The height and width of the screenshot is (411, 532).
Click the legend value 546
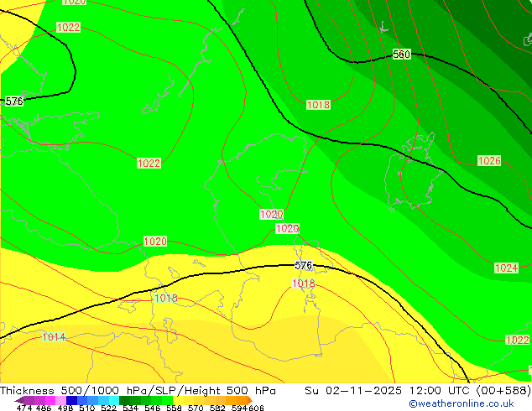click(153, 408)
